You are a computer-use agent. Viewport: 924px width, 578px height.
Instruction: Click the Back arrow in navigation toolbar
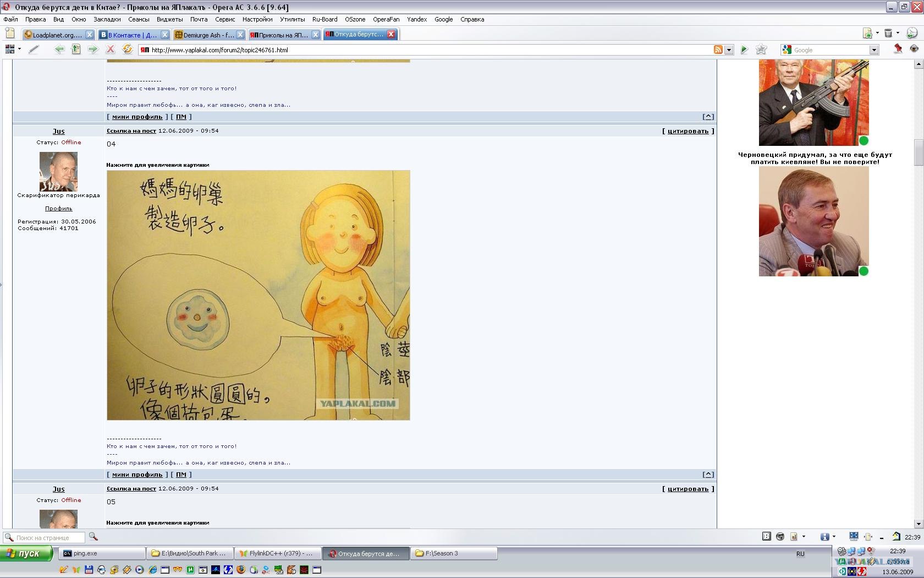[x=59, y=50]
